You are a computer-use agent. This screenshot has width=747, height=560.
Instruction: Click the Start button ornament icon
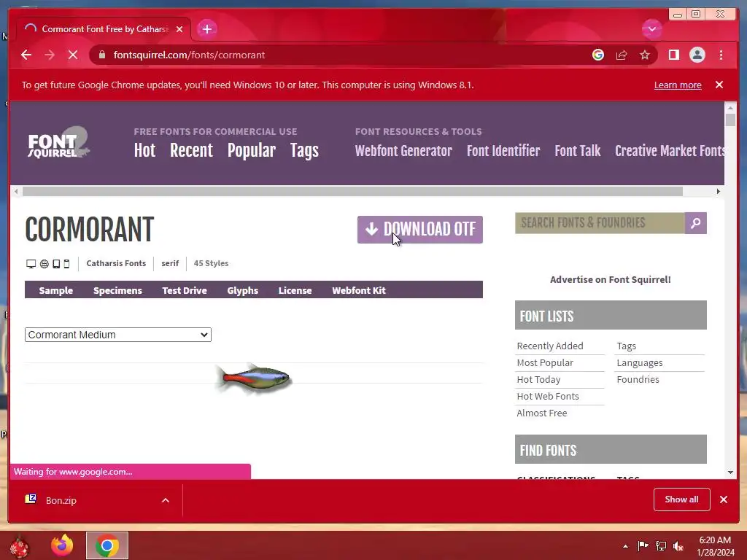tap(20, 546)
